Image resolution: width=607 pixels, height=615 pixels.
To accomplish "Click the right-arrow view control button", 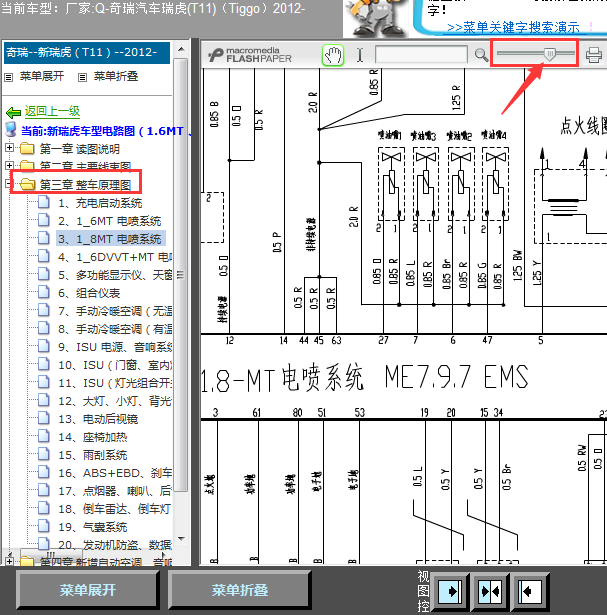I will (450, 591).
